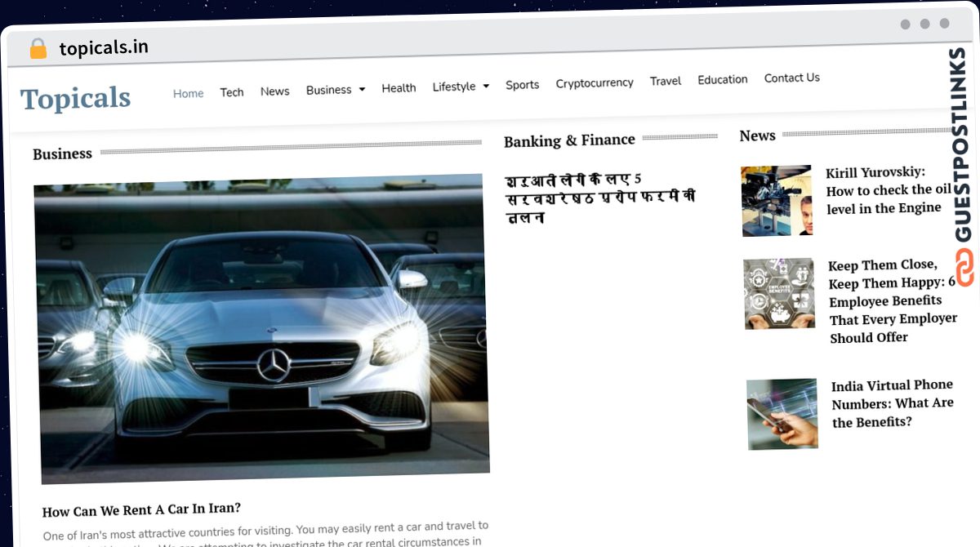Visit the Travel menu link
The width and height of the screenshot is (980, 547).
665,81
